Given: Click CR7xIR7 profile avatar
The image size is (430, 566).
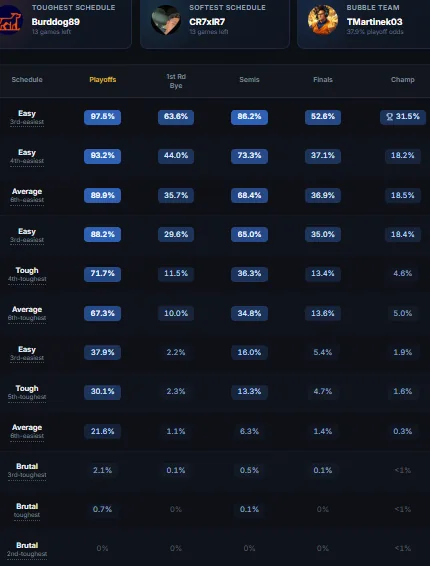Looking at the screenshot, I should pos(166,20).
